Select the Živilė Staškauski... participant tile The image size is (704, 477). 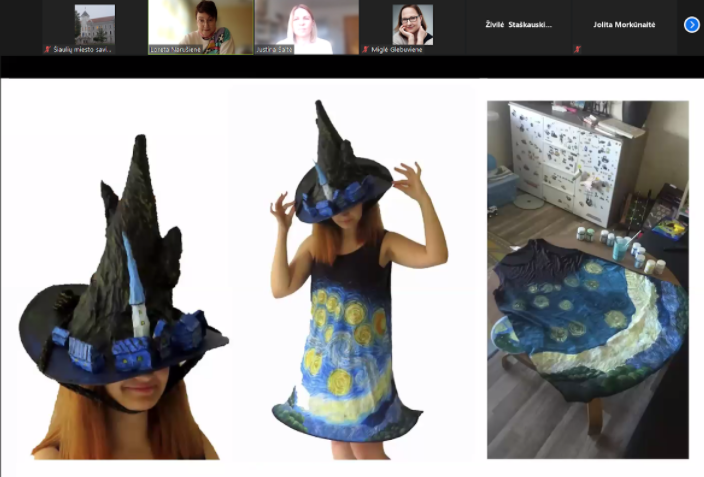(519, 27)
